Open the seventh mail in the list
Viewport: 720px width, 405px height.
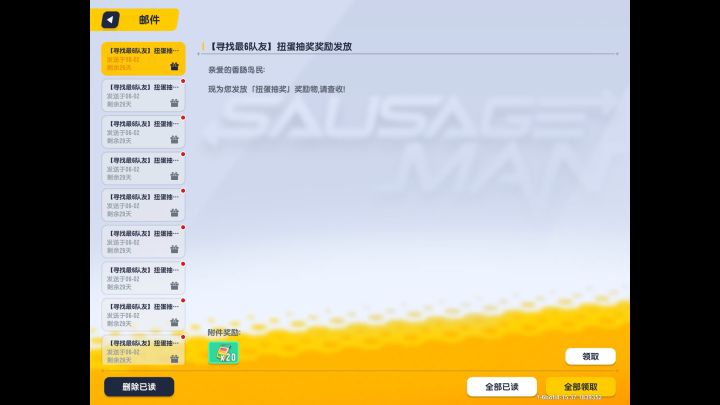point(143,278)
